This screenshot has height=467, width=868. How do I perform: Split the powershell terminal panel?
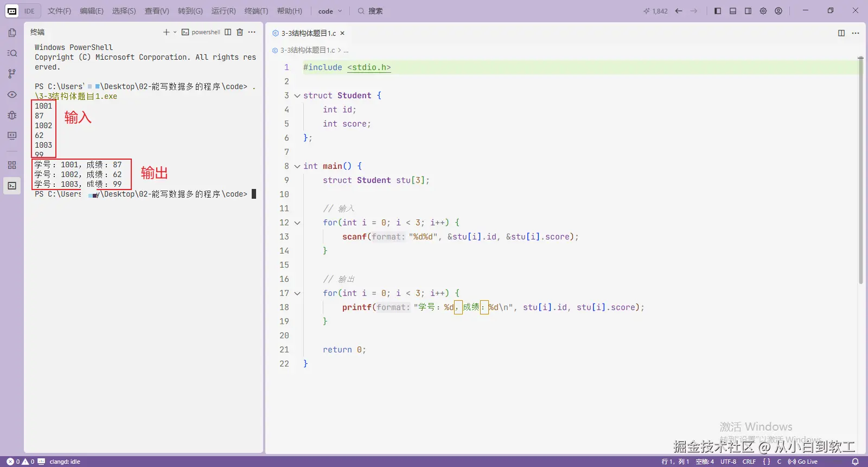click(x=228, y=32)
